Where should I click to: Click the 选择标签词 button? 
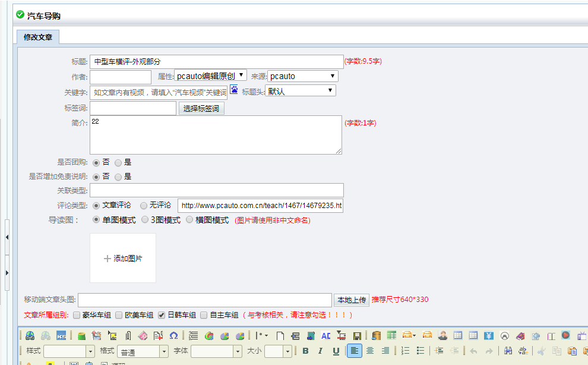click(x=201, y=108)
